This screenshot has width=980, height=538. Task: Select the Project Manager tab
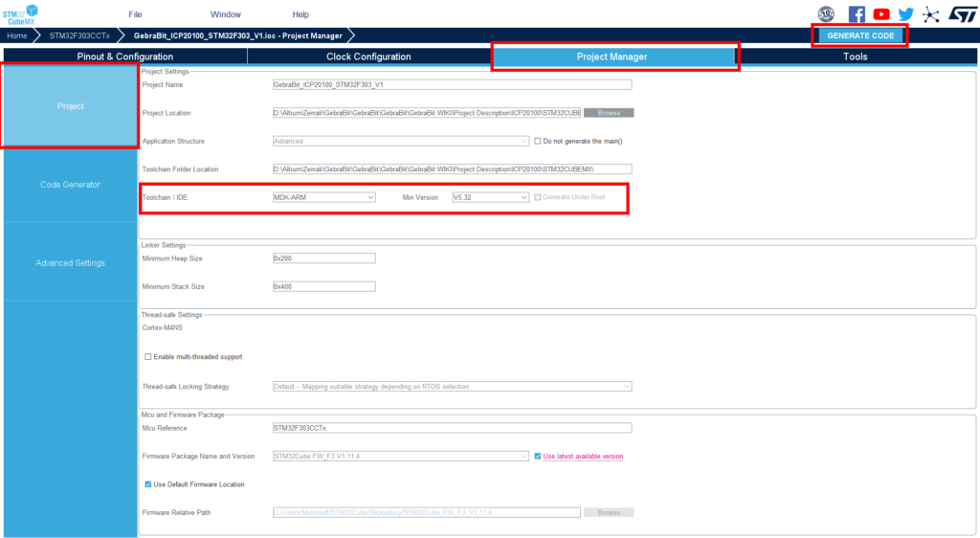coord(612,56)
